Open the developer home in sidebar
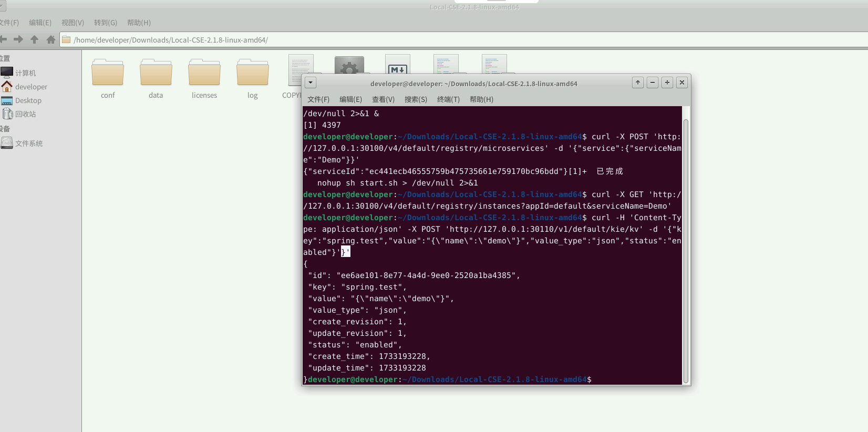The image size is (868, 432). point(24,86)
